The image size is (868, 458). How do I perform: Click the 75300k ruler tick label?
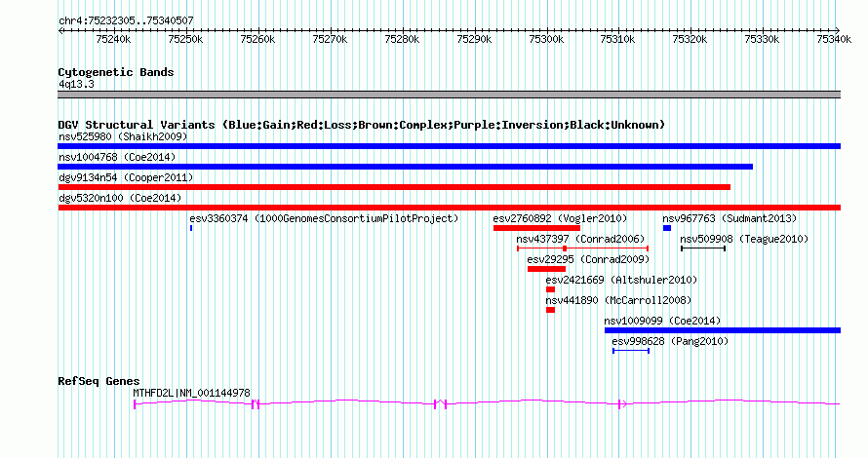coord(546,39)
